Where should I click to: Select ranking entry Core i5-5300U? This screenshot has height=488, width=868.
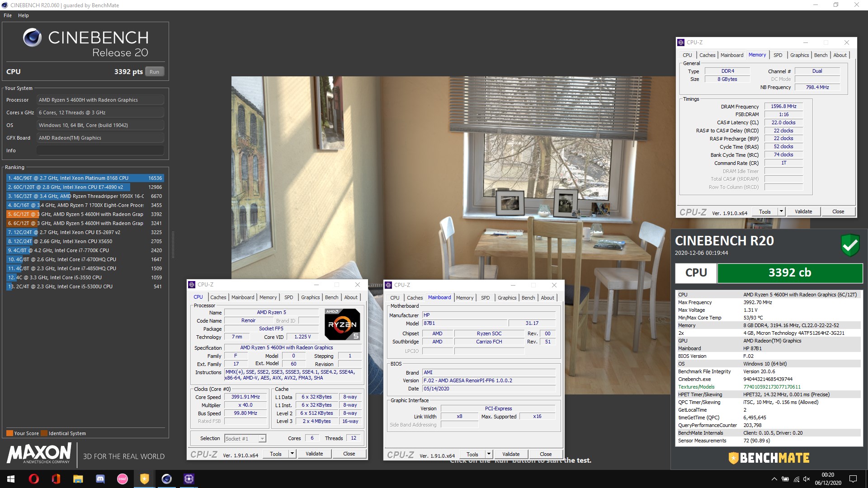[x=85, y=286]
